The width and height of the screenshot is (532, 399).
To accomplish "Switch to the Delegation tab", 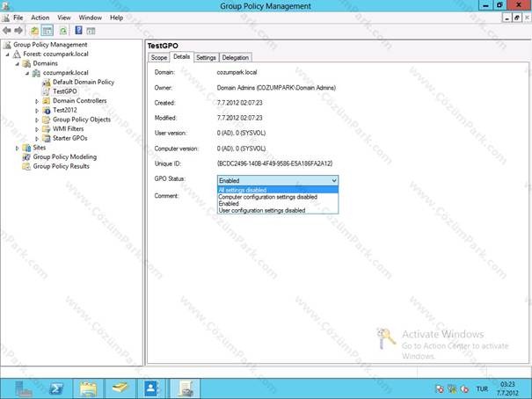I will 236,58.
